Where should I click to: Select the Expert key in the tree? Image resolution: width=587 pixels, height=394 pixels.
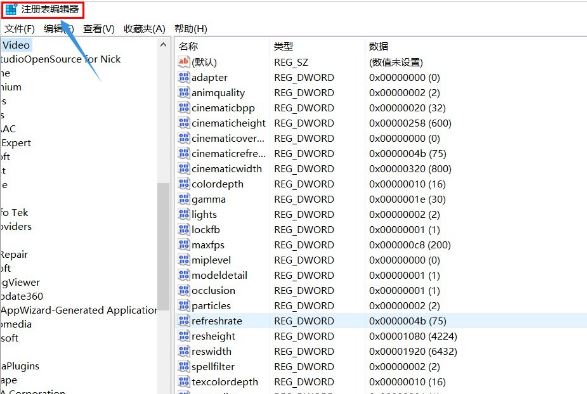pos(16,143)
